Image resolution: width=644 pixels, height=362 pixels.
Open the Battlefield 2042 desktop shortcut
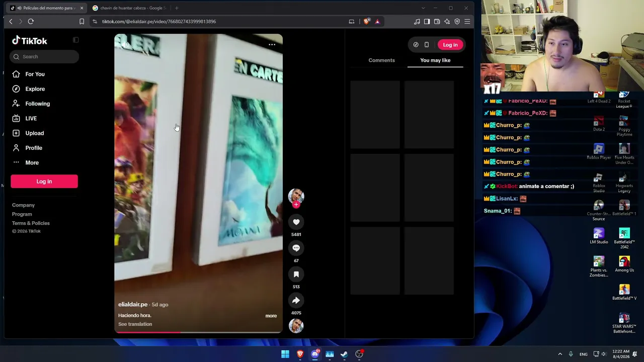(x=624, y=239)
